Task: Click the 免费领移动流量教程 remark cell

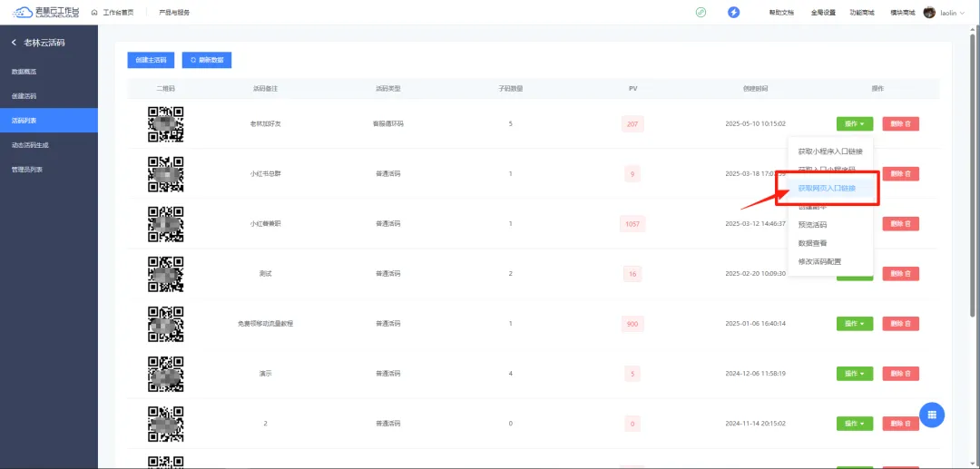Action: coord(266,324)
